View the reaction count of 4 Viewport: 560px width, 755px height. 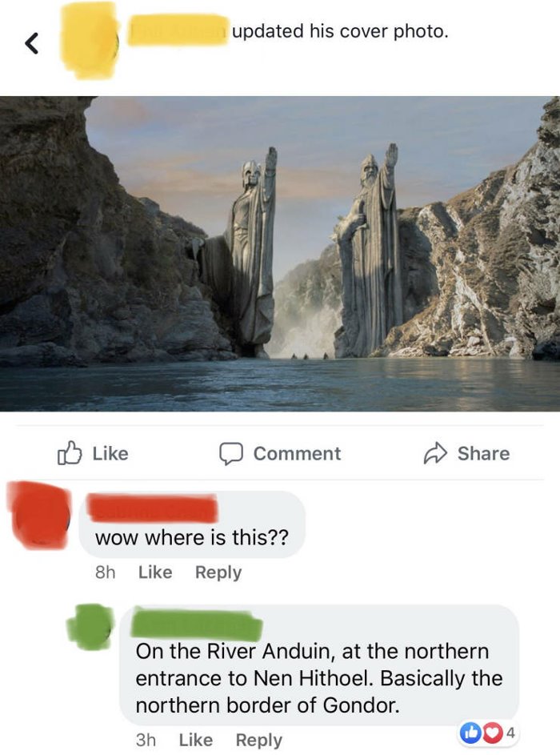[x=511, y=733]
